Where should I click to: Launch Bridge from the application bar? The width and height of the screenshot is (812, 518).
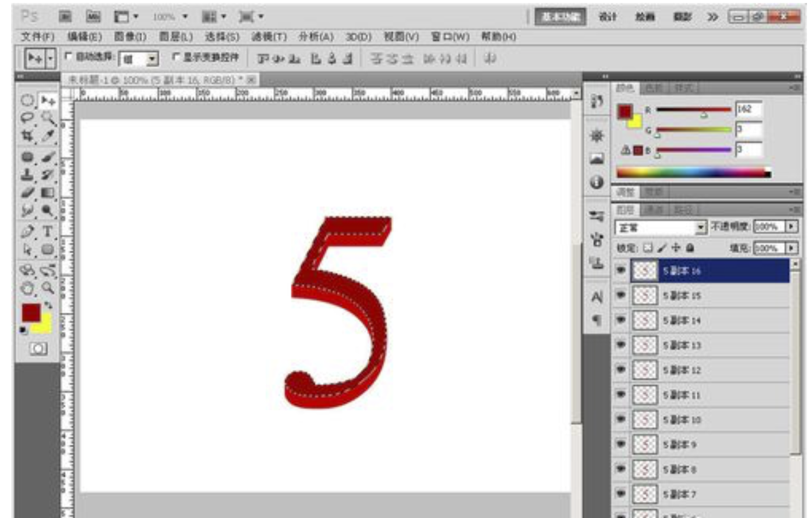pyautogui.click(x=65, y=16)
